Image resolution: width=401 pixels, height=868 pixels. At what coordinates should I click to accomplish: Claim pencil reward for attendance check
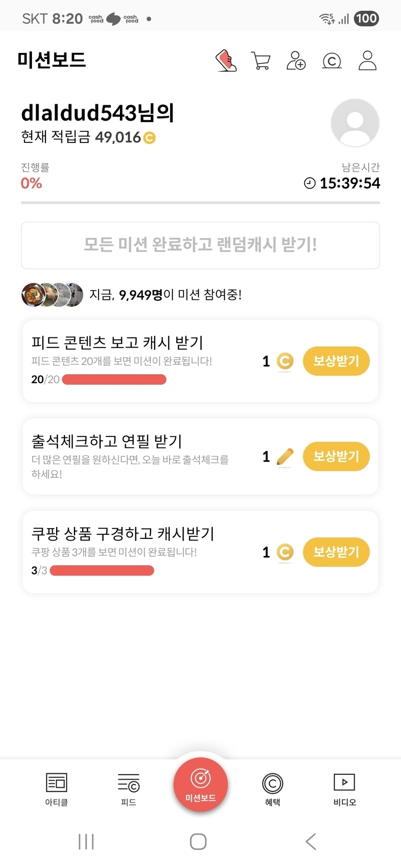click(336, 456)
